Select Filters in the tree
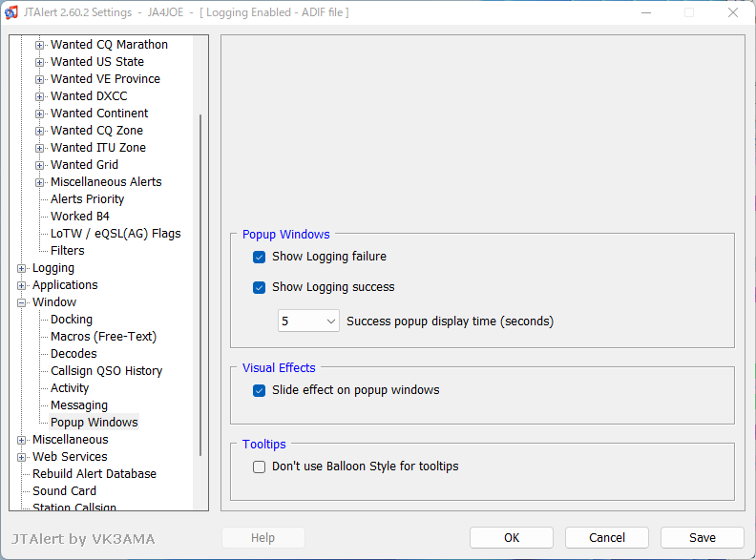This screenshot has width=756, height=560. tap(68, 251)
